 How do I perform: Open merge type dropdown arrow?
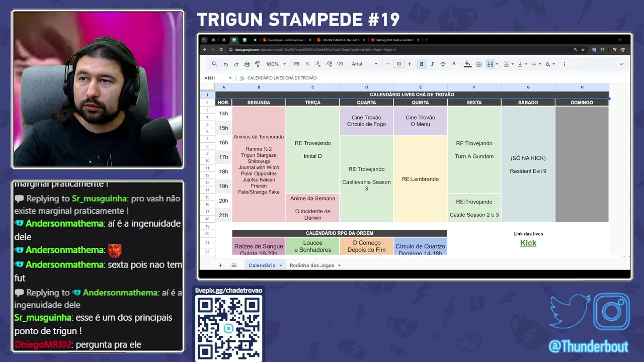[497, 64]
